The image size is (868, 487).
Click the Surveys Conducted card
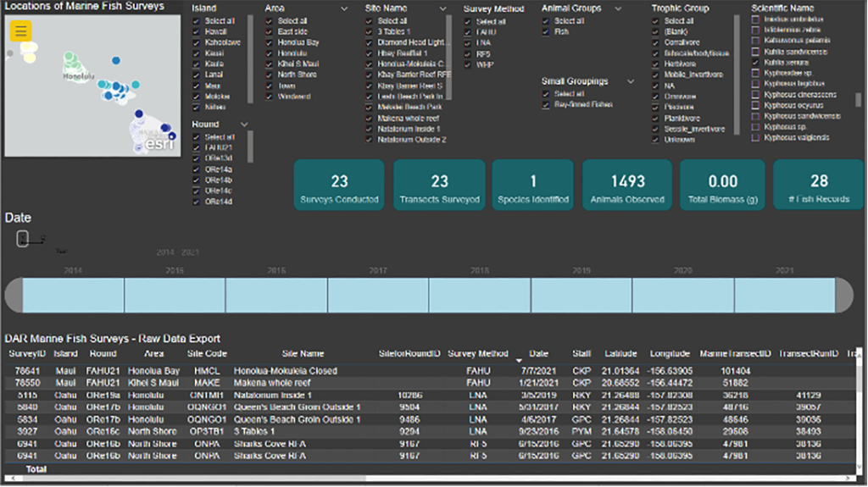[x=339, y=185]
